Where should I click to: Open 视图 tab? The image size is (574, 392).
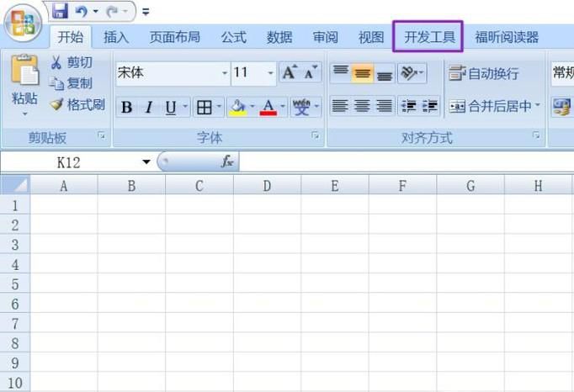pyautogui.click(x=371, y=37)
